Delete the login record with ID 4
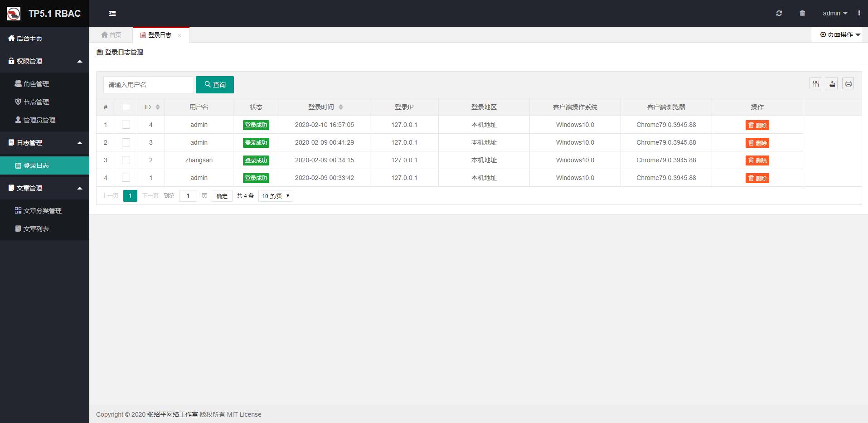Screen dimensions: 868x423 pyautogui.click(x=757, y=125)
